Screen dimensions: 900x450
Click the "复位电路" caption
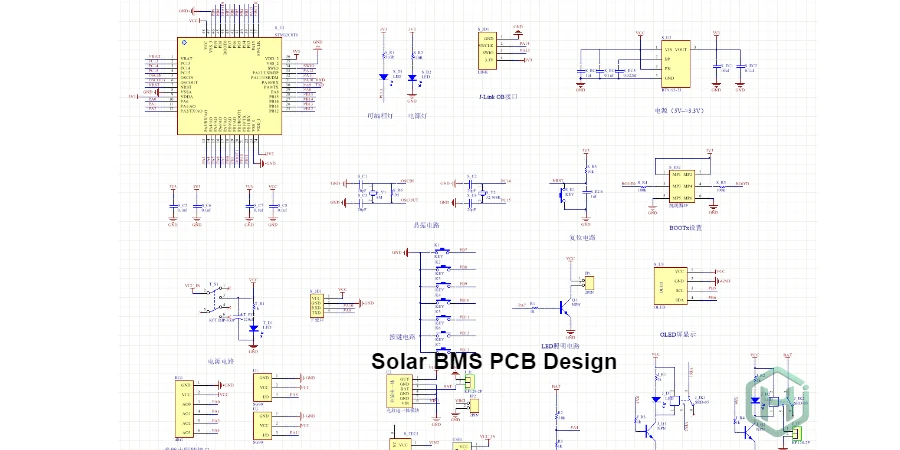click(583, 237)
